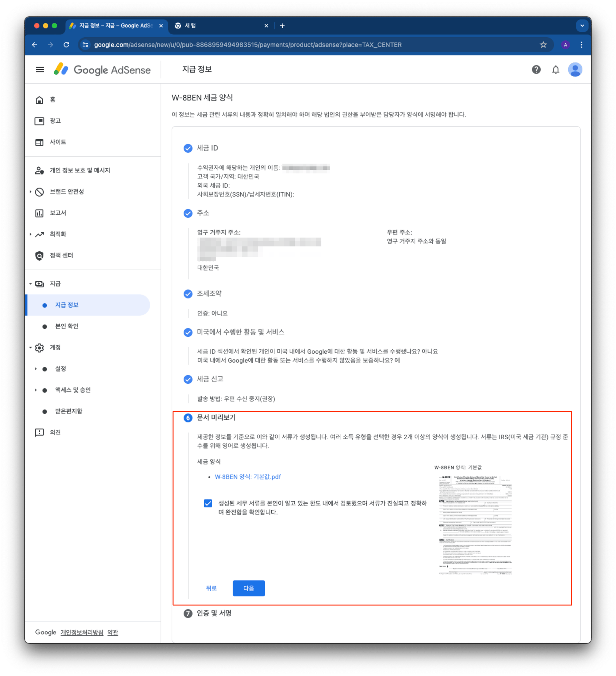Uncheck the tax document review confirmation checkbox

pyautogui.click(x=208, y=503)
